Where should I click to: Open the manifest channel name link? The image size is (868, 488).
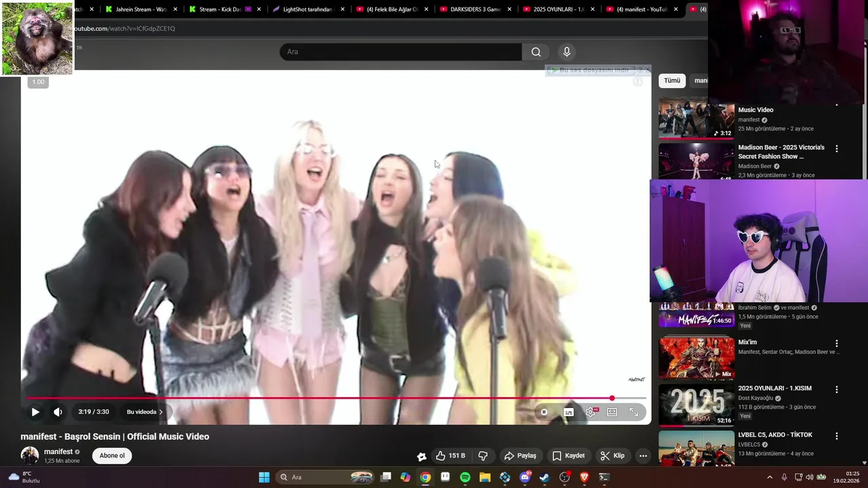pos(58,451)
